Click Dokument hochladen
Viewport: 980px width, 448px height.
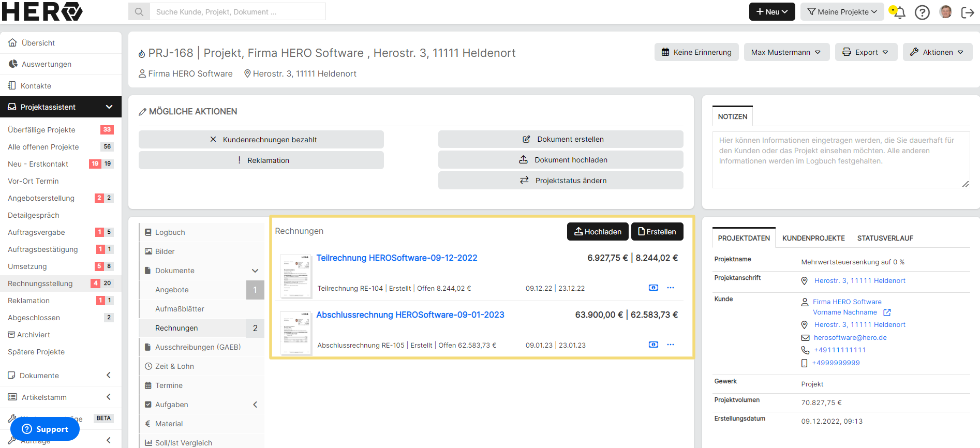point(561,160)
